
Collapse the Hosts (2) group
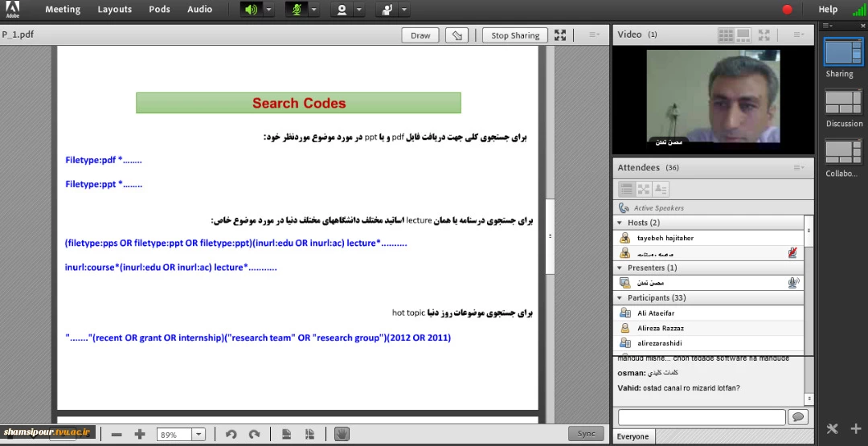[620, 223]
